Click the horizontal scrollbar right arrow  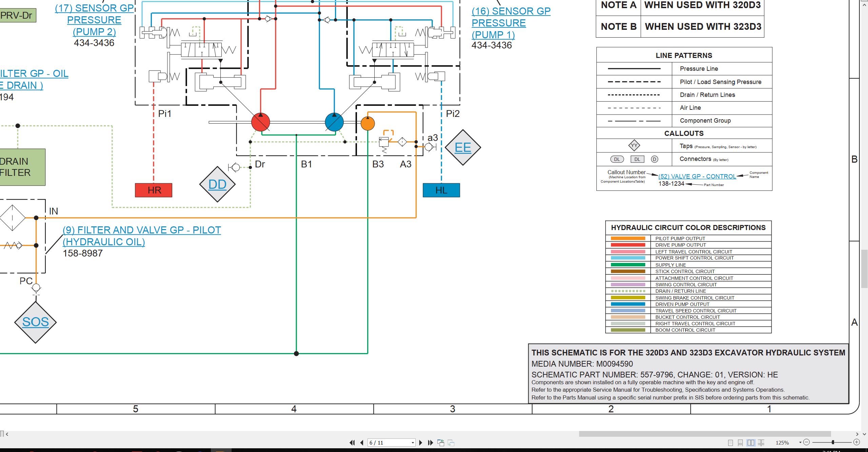tap(857, 434)
